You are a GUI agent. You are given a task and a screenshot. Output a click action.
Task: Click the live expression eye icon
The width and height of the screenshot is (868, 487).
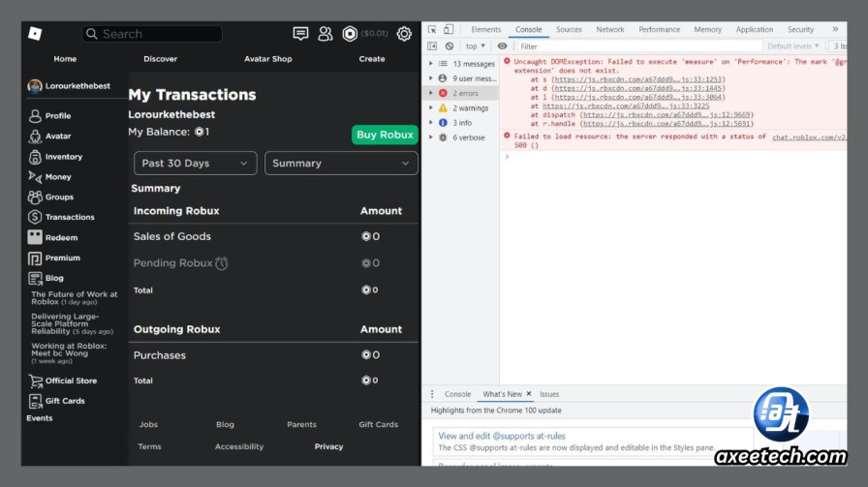502,46
